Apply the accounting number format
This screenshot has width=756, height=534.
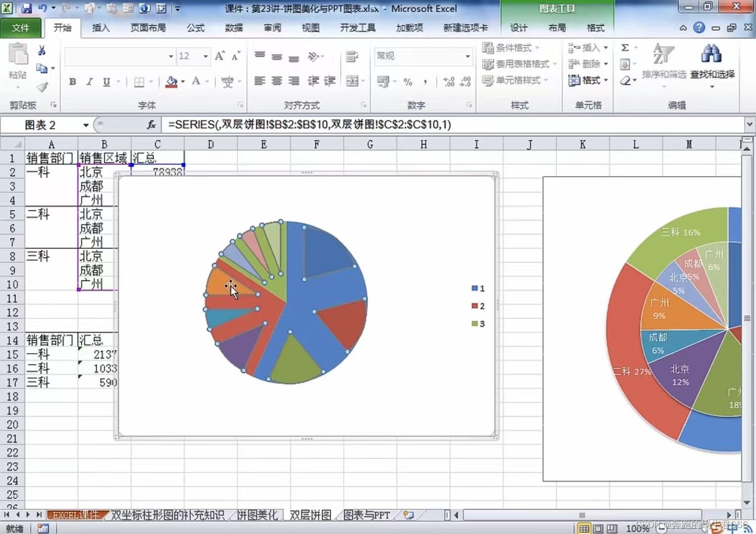383,81
